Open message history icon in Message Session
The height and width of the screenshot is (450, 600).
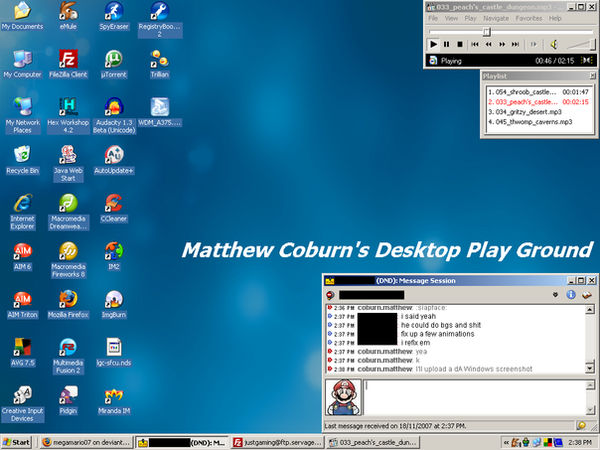(587, 295)
